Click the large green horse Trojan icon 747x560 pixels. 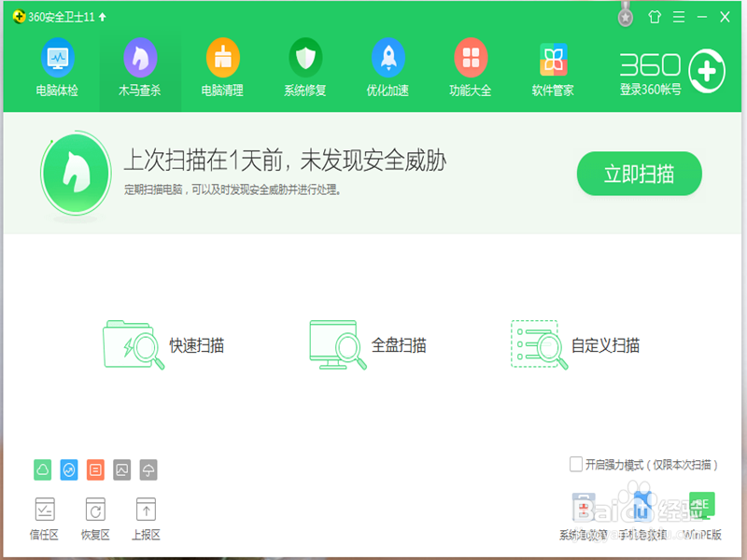(76, 173)
